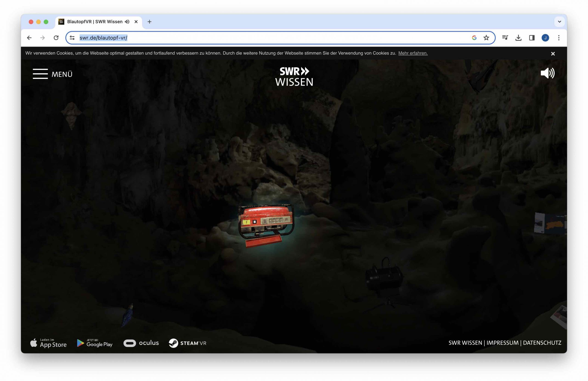Bookmark this page with the star
588x381 pixels.
click(x=486, y=38)
